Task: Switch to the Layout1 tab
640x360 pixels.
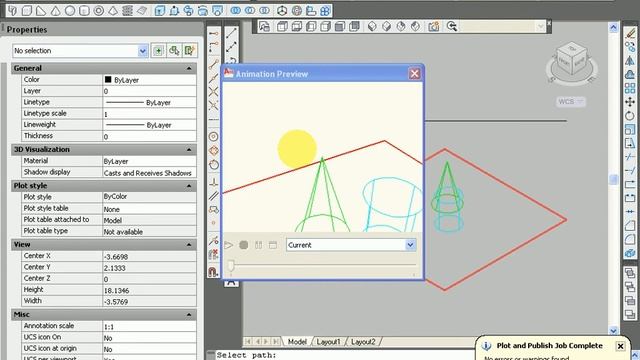Action: tap(329, 342)
